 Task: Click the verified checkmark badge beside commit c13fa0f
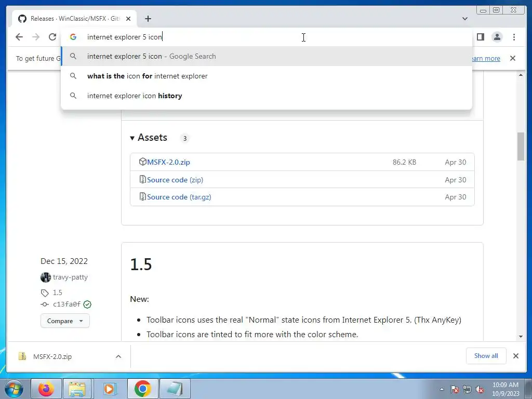(87, 304)
